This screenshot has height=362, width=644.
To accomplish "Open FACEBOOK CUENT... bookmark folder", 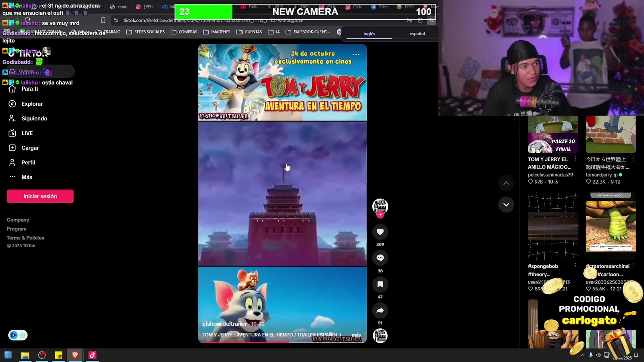I will (307, 32).
